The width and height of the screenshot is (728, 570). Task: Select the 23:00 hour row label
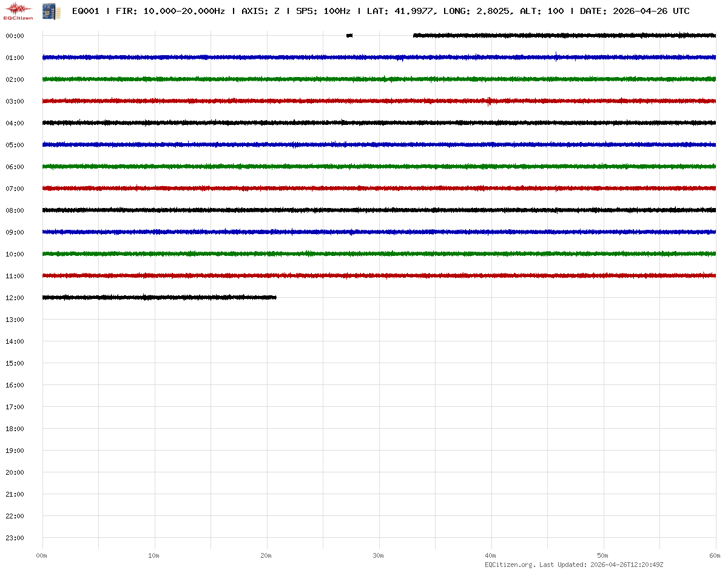pos(15,538)
